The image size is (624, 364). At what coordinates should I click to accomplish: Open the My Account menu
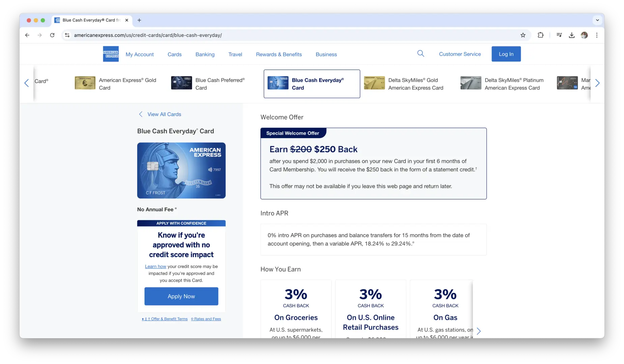140,54
